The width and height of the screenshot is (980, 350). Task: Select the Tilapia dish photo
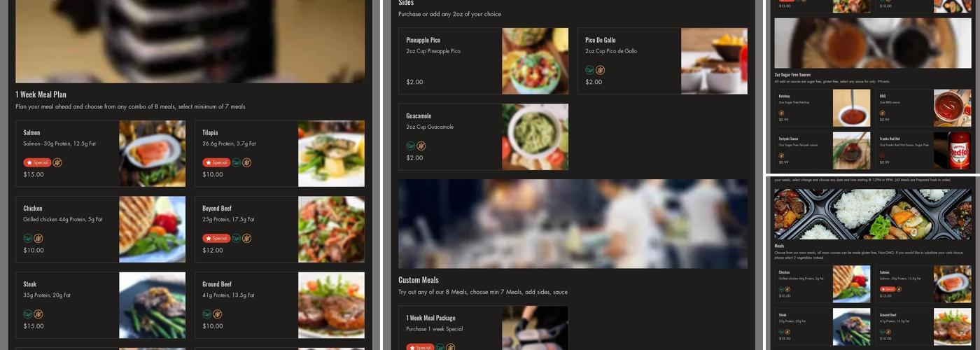tap(331, 153)
